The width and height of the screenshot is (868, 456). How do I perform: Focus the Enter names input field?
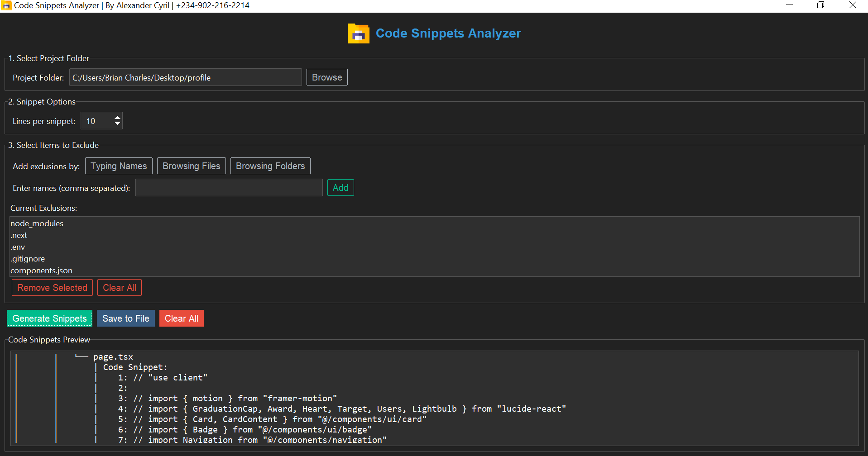point(229,188)
